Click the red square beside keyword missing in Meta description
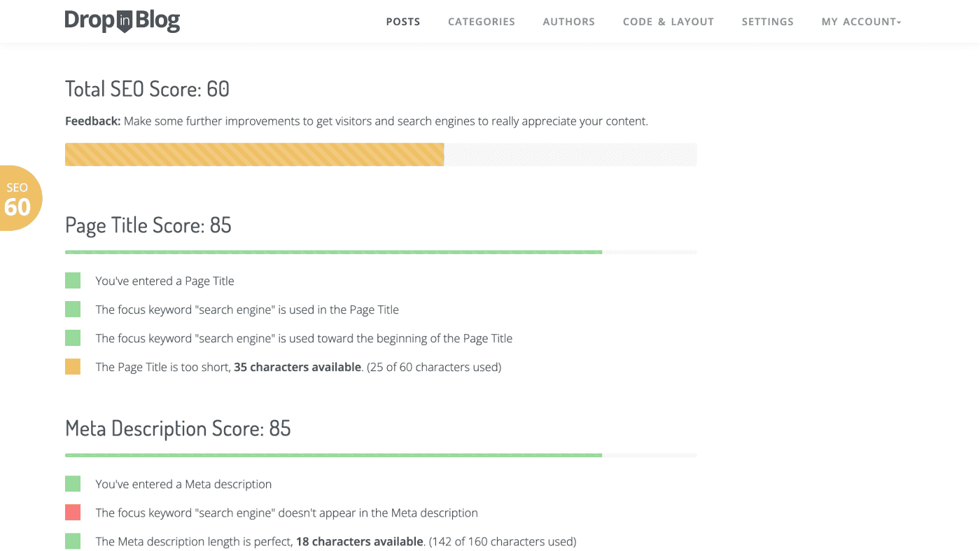The height and width of the screenshot is (551, 980). [73, 512]
